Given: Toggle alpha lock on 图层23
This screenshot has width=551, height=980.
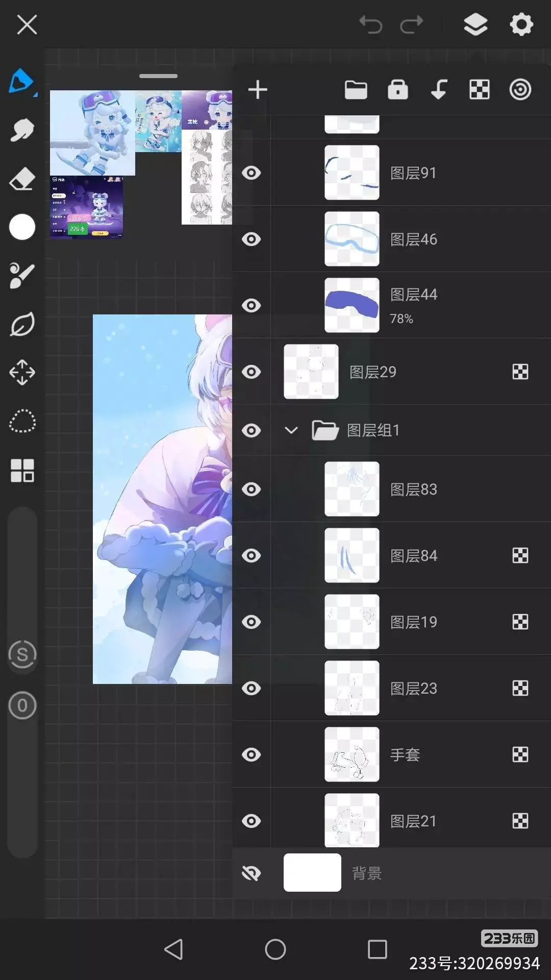Looking at the screenshot, I should pos(520,688).
